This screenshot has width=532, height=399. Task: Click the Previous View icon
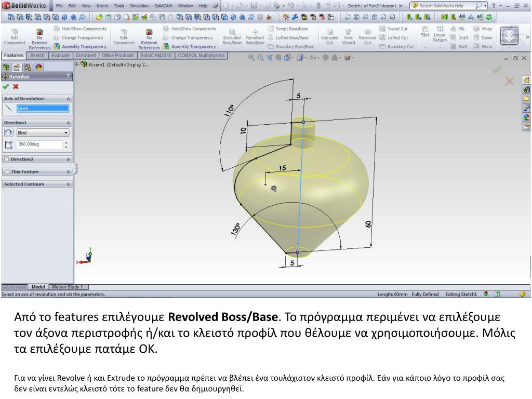coord(270,58)
